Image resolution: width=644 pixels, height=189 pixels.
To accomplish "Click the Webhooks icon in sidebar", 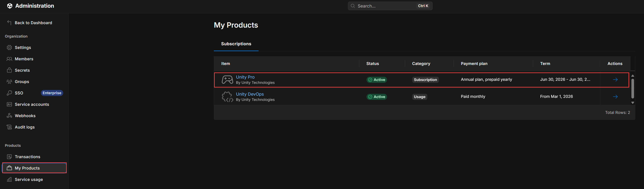I will (x=9, y=116).
